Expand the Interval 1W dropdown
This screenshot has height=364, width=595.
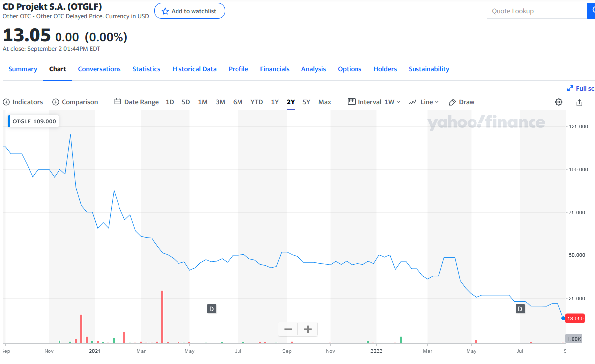pyautogui.click(x=374, y=102)
